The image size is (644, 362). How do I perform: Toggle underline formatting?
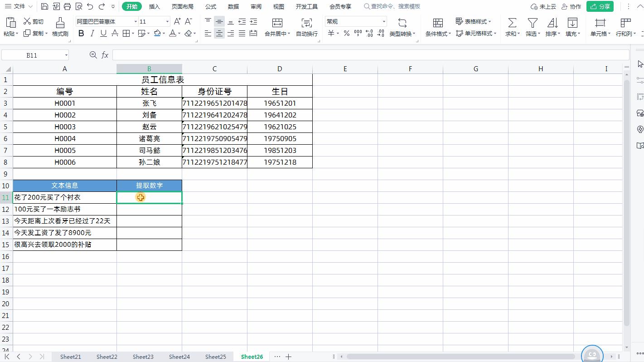coord(102,33)
